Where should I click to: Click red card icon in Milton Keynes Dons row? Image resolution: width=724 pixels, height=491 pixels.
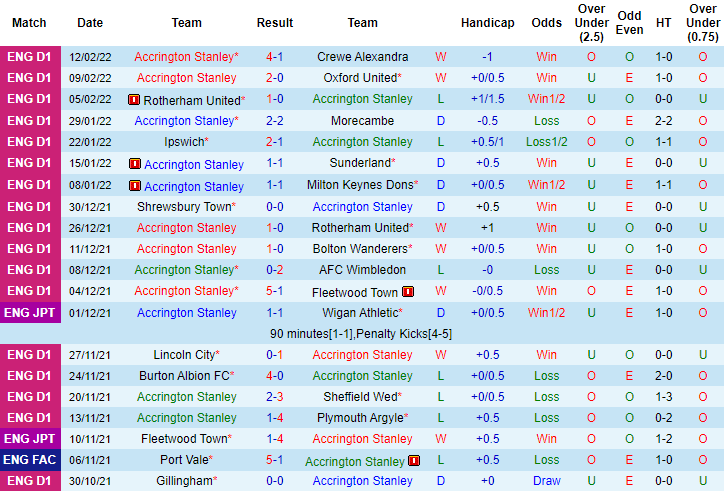pos(134,186)
